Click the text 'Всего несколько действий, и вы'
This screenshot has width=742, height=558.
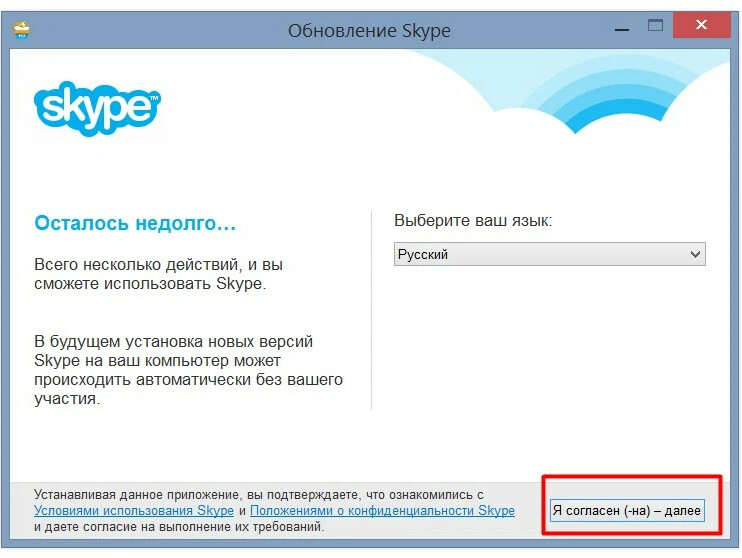pyautogui.click(x=159, y=264)
